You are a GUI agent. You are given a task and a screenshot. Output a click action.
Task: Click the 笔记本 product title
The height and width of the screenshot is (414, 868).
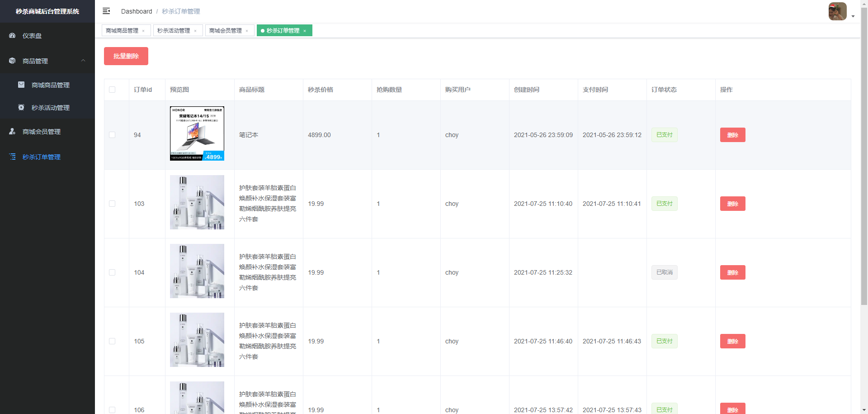tap(249, 135)
